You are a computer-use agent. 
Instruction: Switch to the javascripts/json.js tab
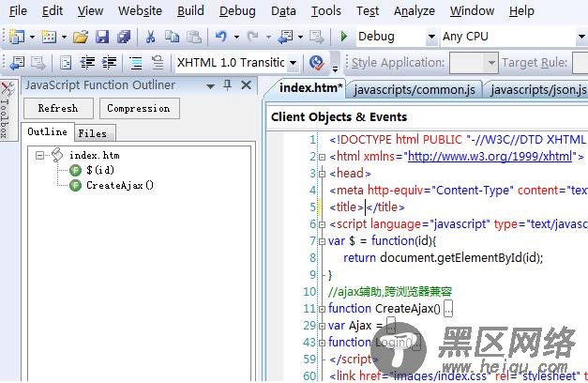(538, 90)
